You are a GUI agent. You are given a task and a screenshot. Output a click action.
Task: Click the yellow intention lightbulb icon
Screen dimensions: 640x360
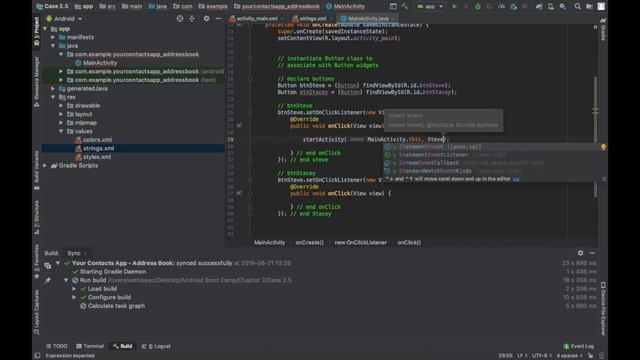(x=603, y=147)
